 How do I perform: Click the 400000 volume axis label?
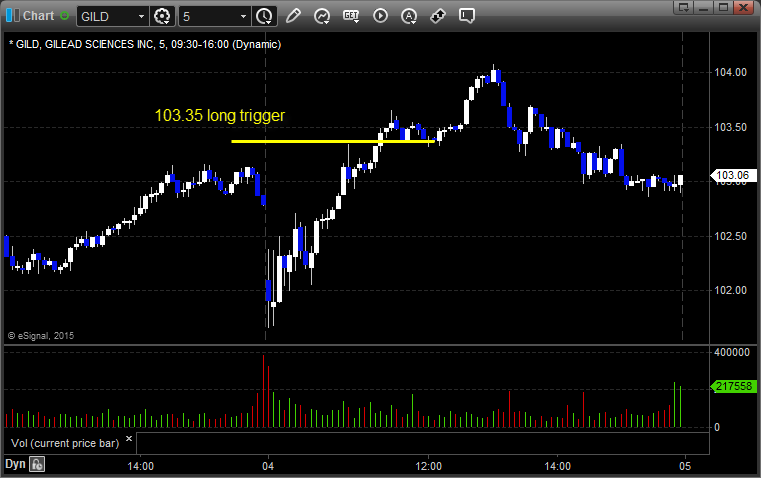pos(732,352)
